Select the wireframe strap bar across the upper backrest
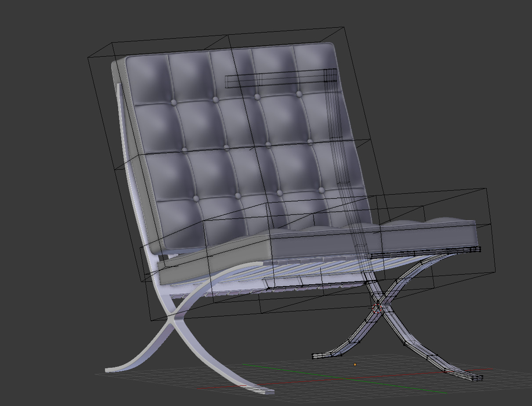Image resolution: width=532 pixels, height=406 pixels. click(x=281, y=79)
